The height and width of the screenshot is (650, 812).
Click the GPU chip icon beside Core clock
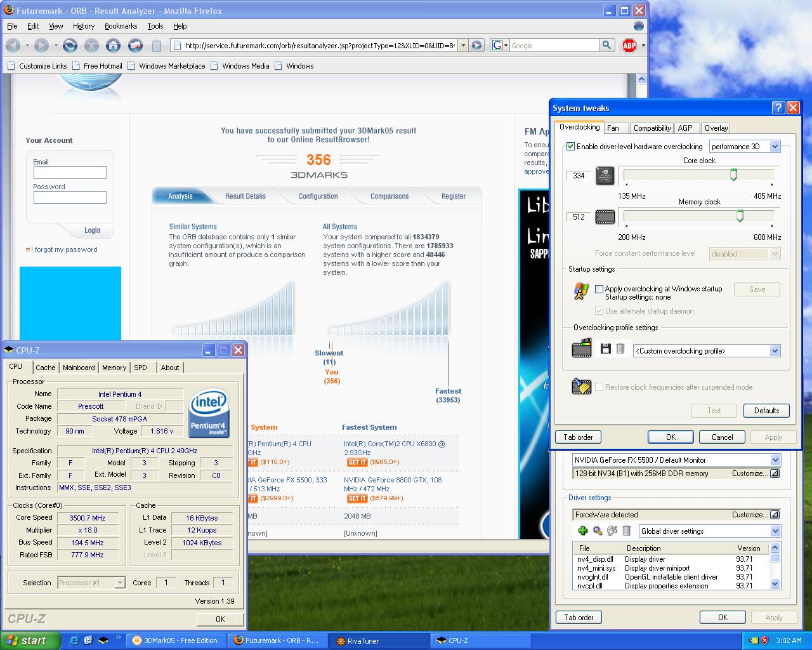click(605, 176)
